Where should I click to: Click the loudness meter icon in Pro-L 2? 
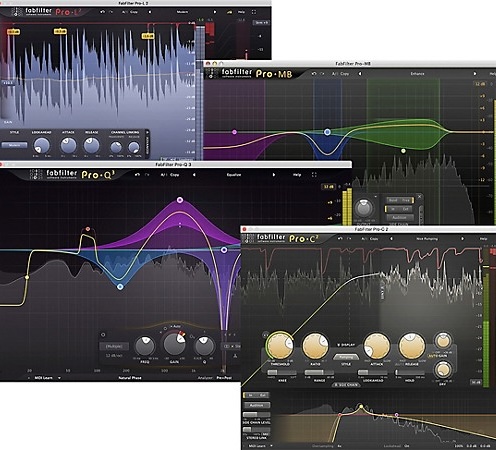tap(230, 12)
